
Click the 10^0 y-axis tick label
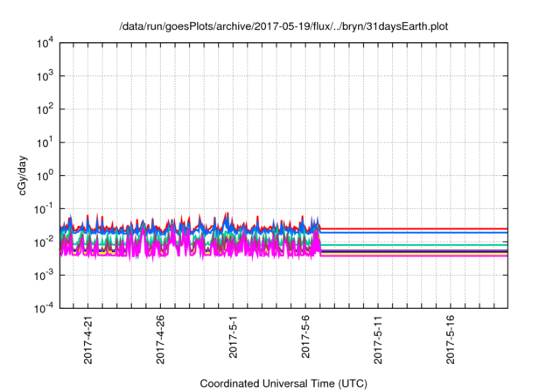tap(49, 175)
